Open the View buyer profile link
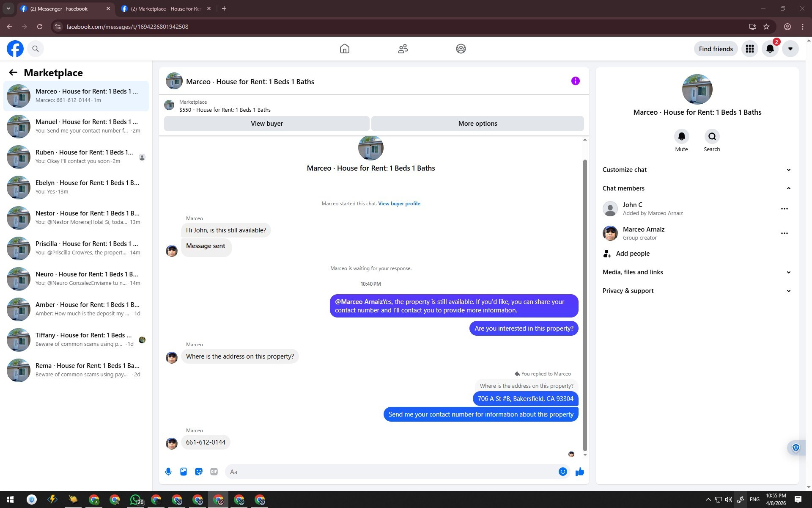Screen dimensions: 812x508 399,204
